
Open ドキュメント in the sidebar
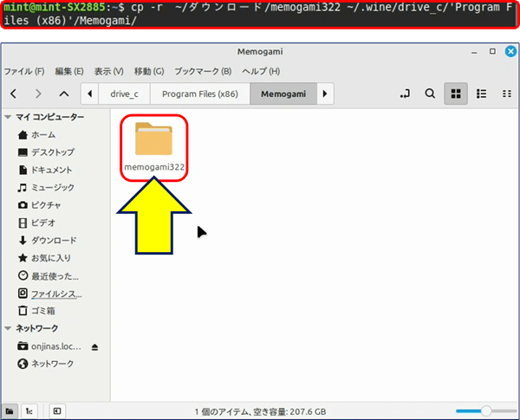pos(45,170)
